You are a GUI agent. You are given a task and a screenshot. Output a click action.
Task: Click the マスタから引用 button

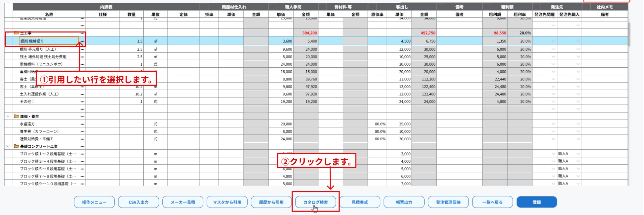click(227, 202)
